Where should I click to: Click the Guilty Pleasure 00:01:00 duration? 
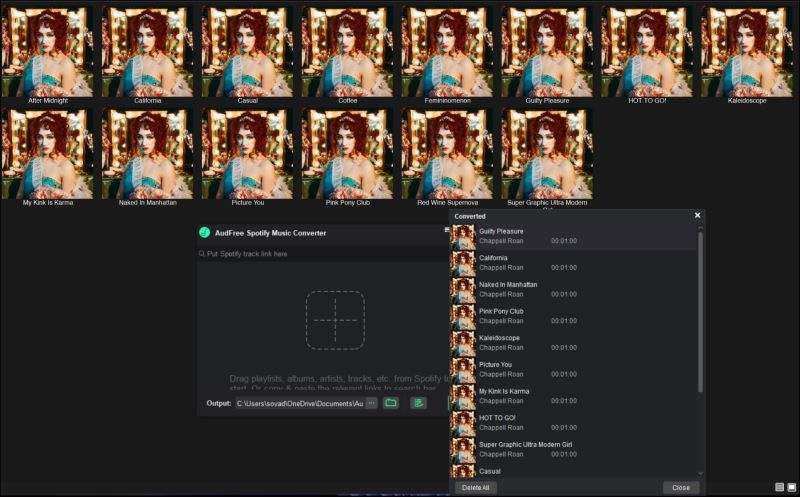(x=564, y=241)
